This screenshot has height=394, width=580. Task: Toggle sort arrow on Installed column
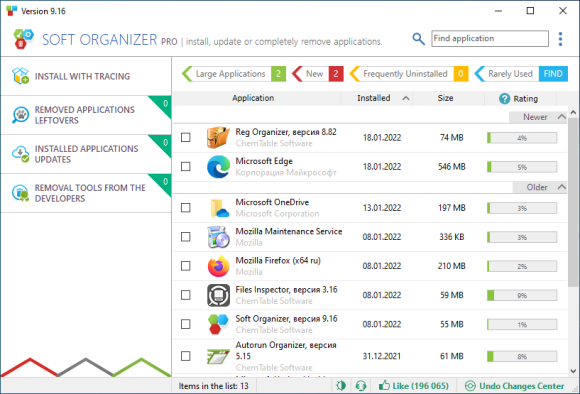click(x=406, y=98)
